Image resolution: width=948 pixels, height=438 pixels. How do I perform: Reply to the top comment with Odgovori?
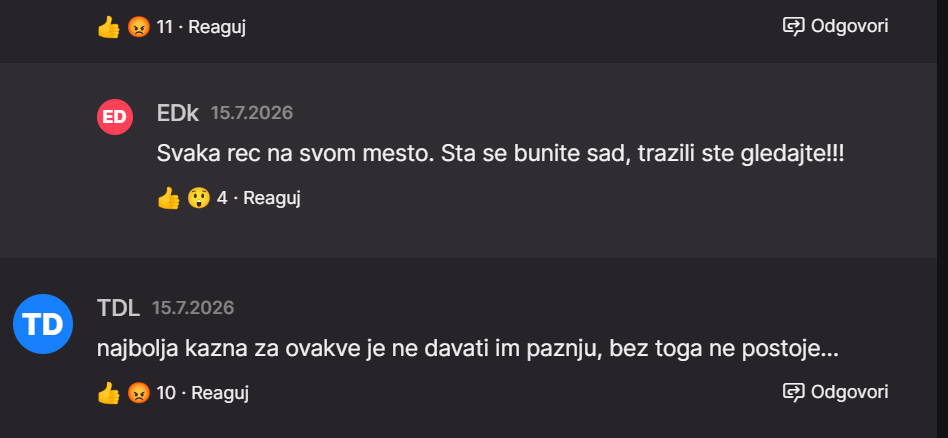coord(849,26)
